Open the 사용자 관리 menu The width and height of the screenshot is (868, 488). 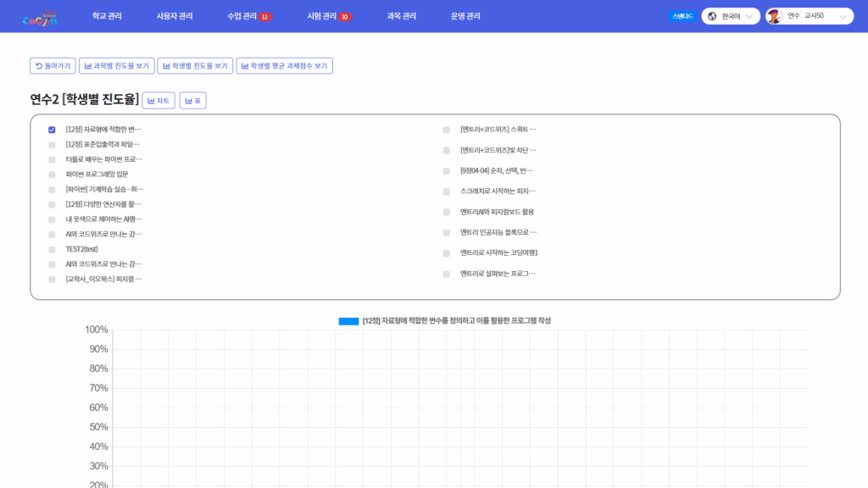click(x=175, y=16)
